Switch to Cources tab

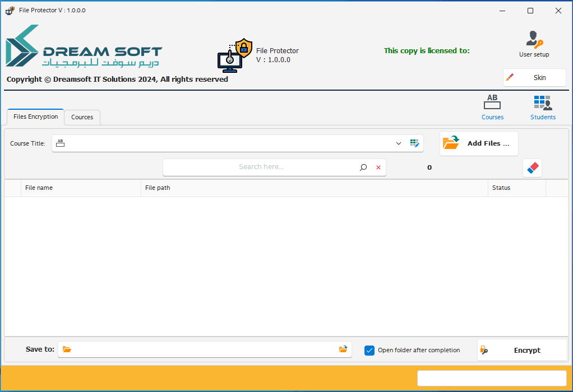(82, 117)
